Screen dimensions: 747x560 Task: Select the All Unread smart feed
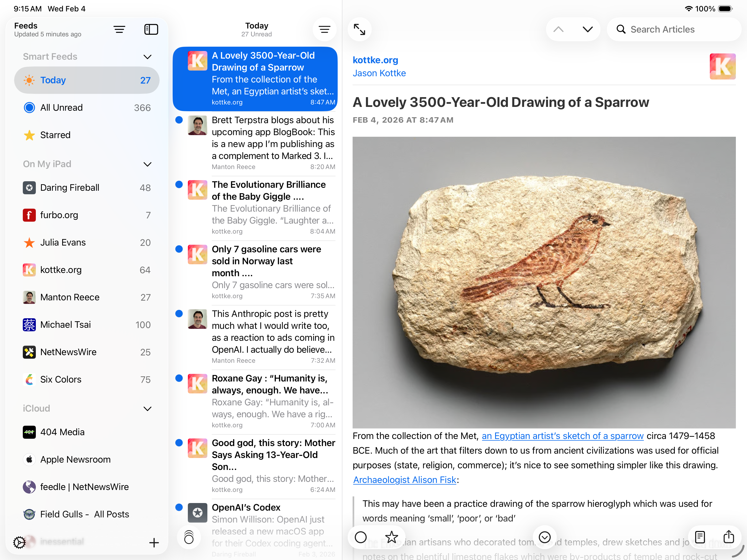click(61, 108)
